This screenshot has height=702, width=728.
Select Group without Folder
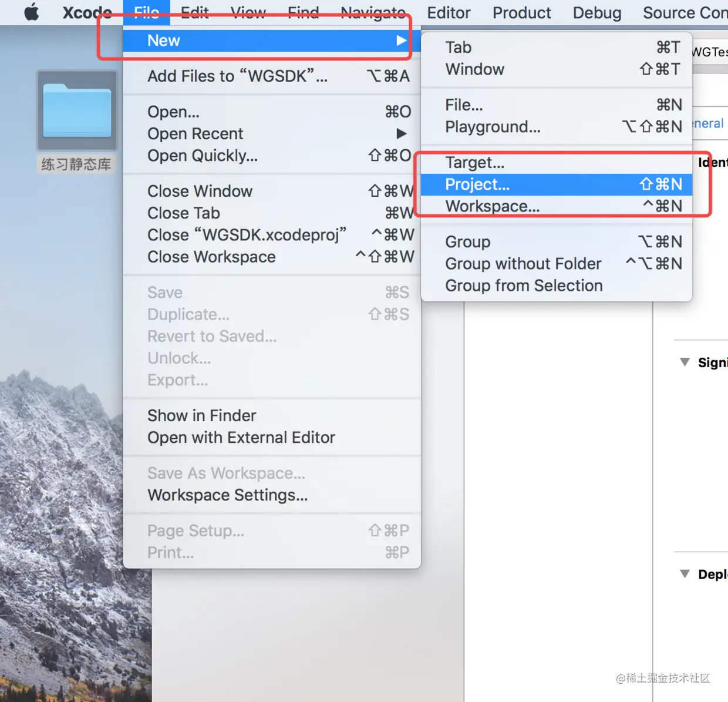[x=557, y=264]
